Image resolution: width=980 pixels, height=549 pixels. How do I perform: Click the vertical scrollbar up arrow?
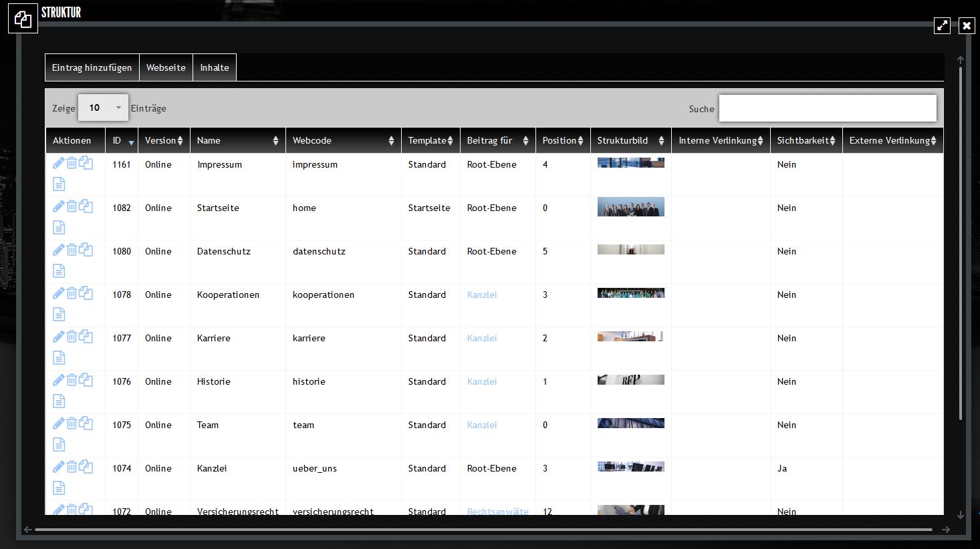(961, 60)
